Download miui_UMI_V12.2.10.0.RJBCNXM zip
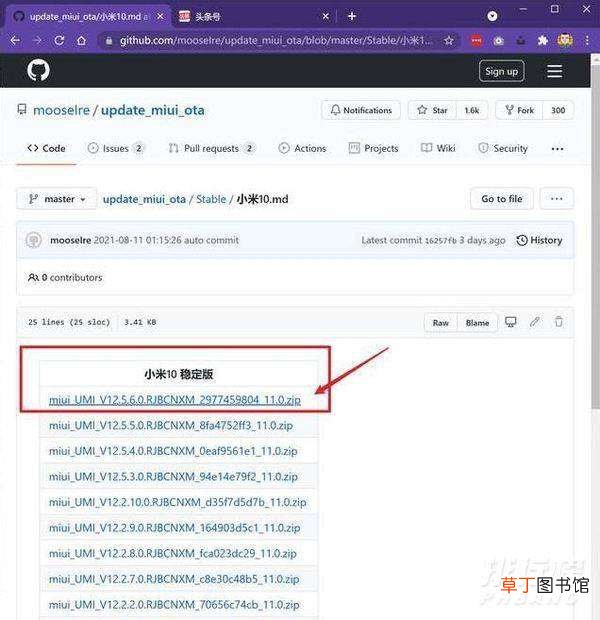This screenshot has height=620, width=600. [177, 502]
